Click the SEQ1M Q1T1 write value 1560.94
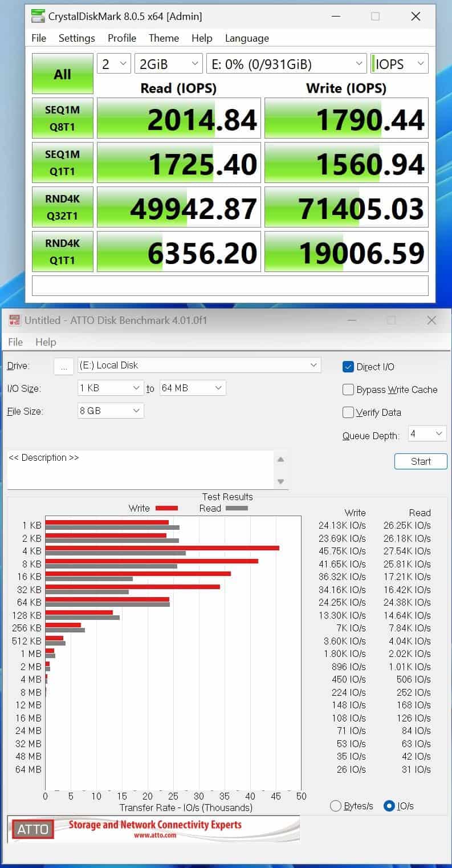 pos(347,163)
